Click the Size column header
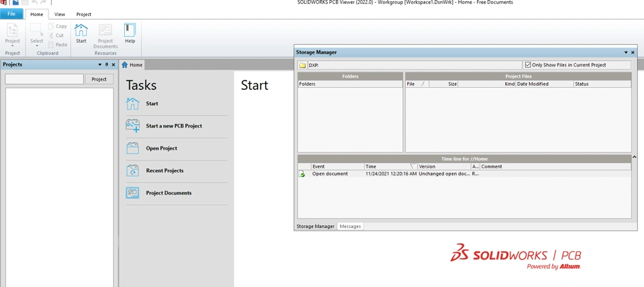The image size is (644, 287). coord(443,84)
